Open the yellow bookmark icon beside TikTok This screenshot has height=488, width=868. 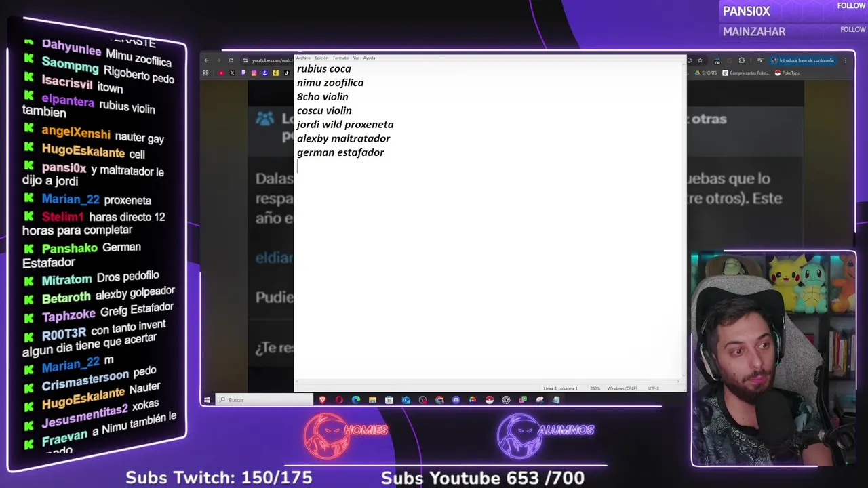pos(276,73)
